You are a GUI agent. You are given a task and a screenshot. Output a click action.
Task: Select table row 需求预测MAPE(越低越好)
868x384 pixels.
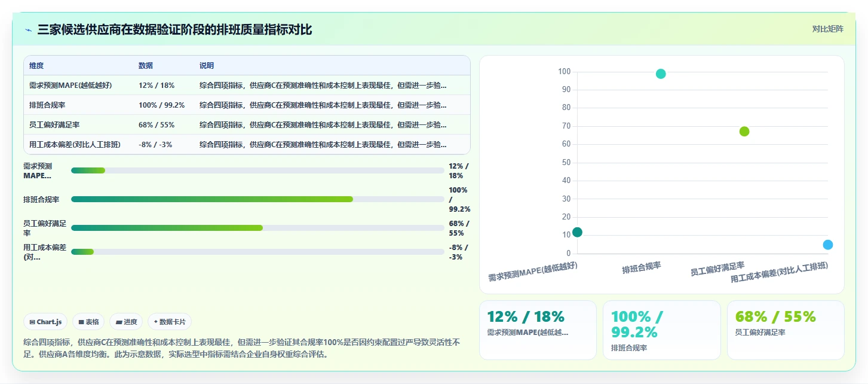[x=247, y=85]
